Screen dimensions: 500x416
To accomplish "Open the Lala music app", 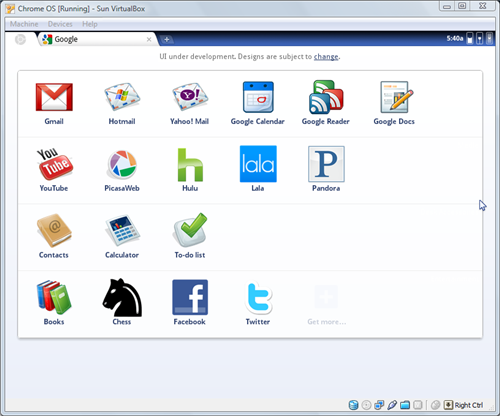I will point(258,164).
